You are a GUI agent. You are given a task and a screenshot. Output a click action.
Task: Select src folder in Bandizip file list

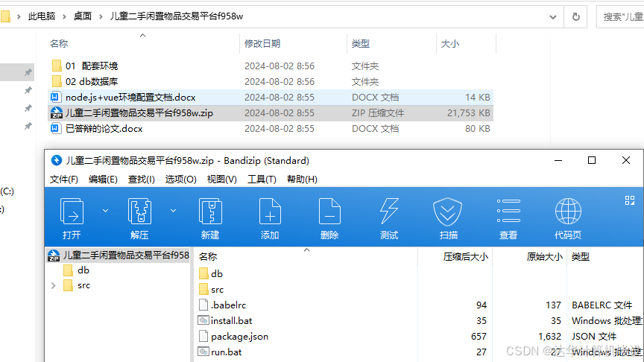211,289
